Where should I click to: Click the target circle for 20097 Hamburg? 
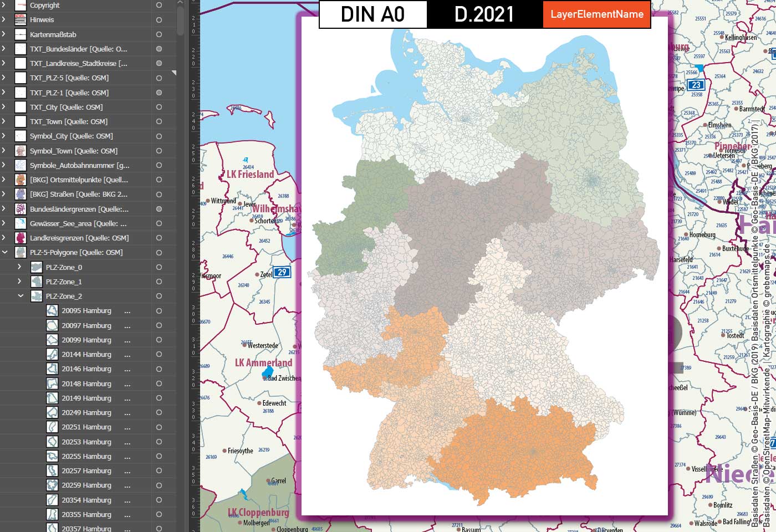click(159, 325)
